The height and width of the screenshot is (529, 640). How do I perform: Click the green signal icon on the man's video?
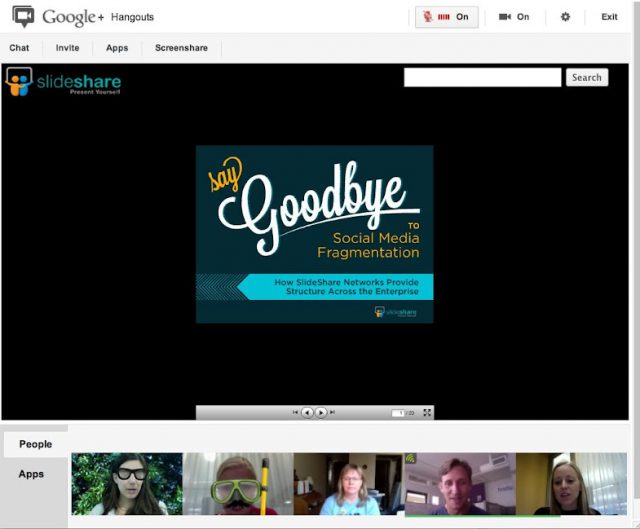411,458
